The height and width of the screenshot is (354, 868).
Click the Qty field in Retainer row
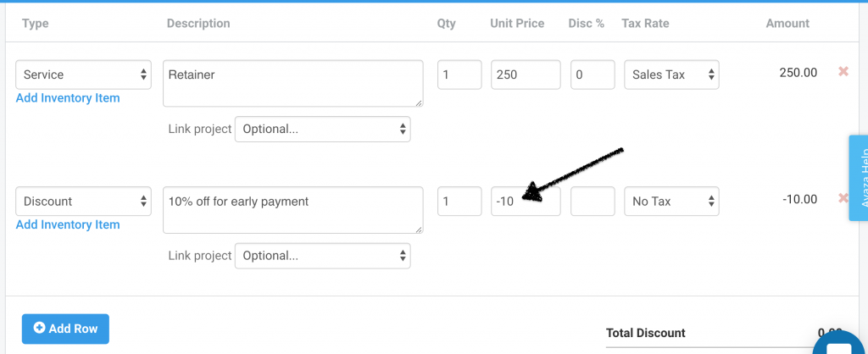pyautogui.click(x=459, y=75)
